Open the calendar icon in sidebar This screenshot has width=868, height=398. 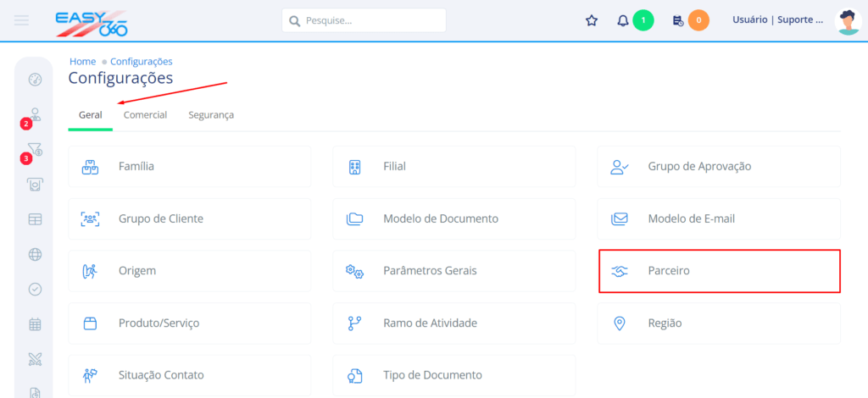coord(35,324)
